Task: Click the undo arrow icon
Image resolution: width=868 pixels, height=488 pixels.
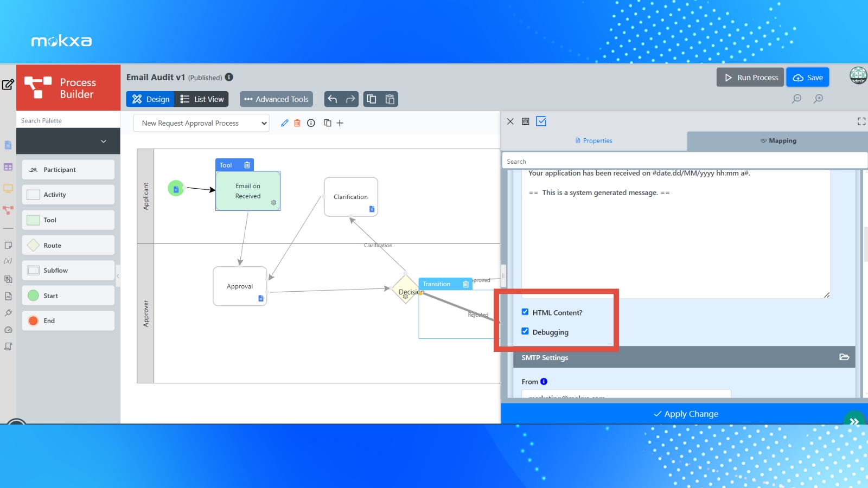Action: [333, 99]
